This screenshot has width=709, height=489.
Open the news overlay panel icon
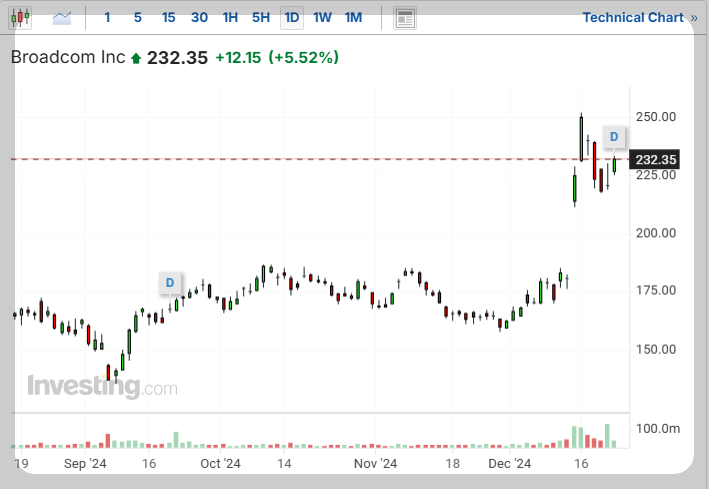(x=405, y=19)
